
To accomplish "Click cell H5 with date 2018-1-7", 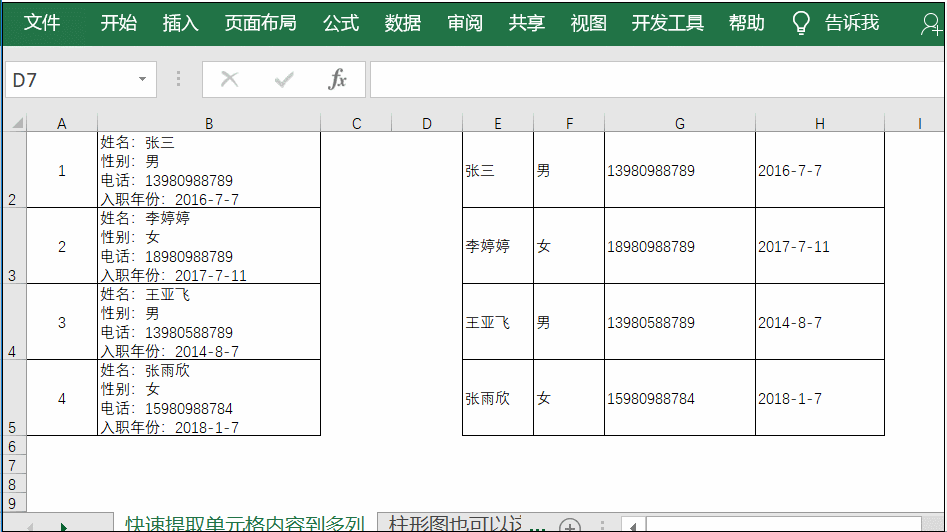I will click(820, 398).
